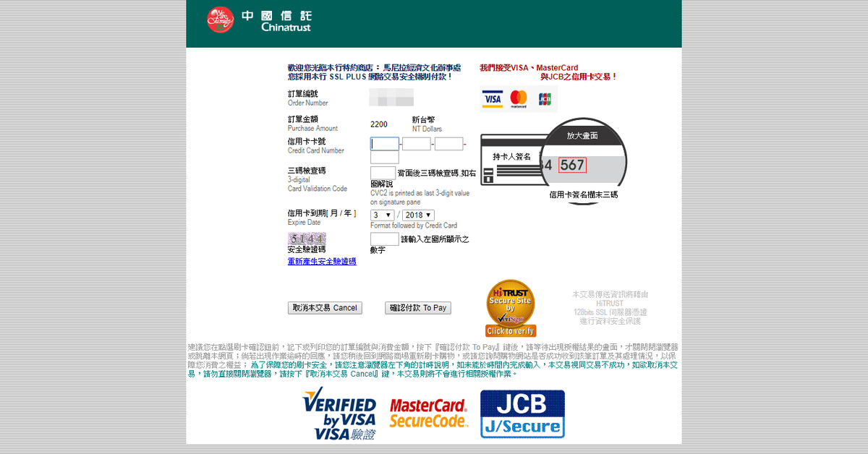Click the JCB card logo
868x454 pixels.
click(x=544, y=99)
